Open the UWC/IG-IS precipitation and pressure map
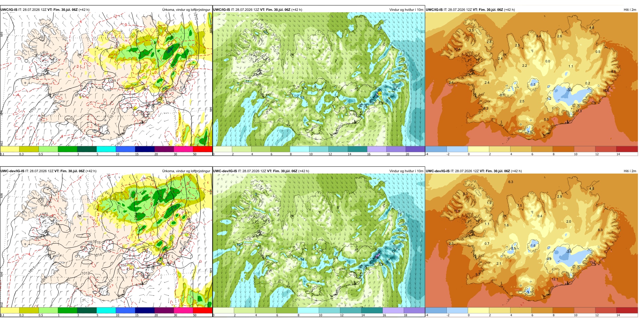 coord(106,79)
